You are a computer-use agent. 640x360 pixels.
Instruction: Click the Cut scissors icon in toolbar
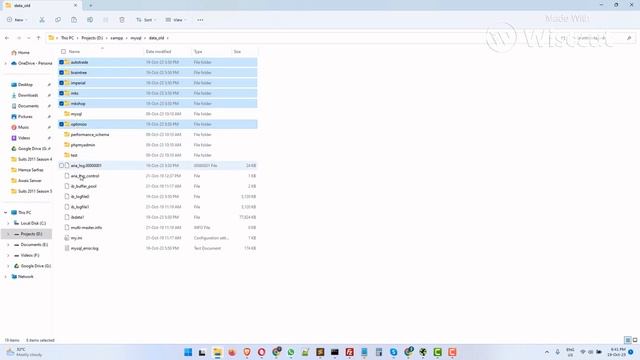click(42, 20)
